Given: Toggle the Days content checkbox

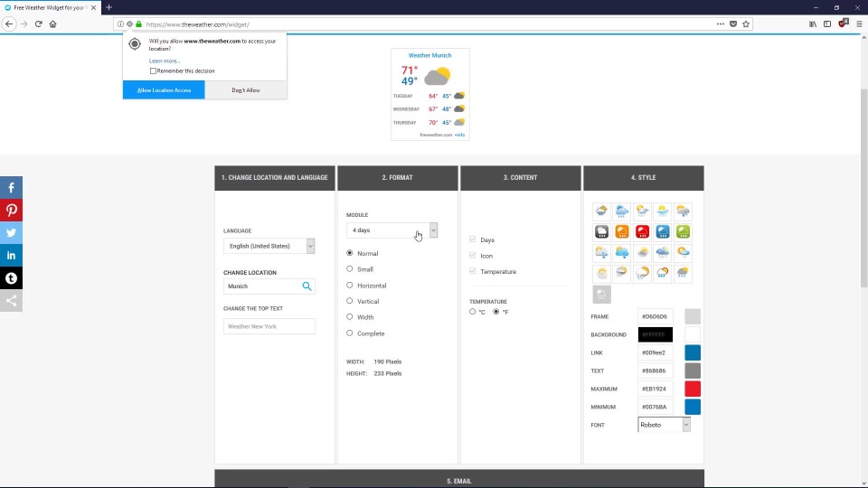Looking at the screenshot, I should 472,239.
